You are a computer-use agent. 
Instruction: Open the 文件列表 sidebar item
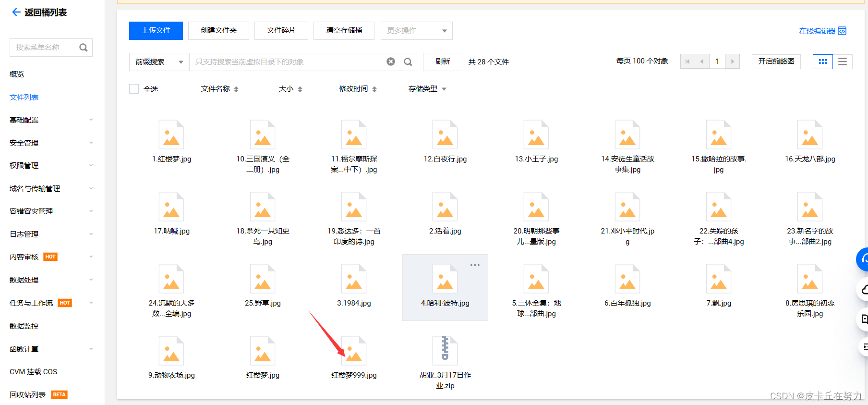(x=24, y=97)
